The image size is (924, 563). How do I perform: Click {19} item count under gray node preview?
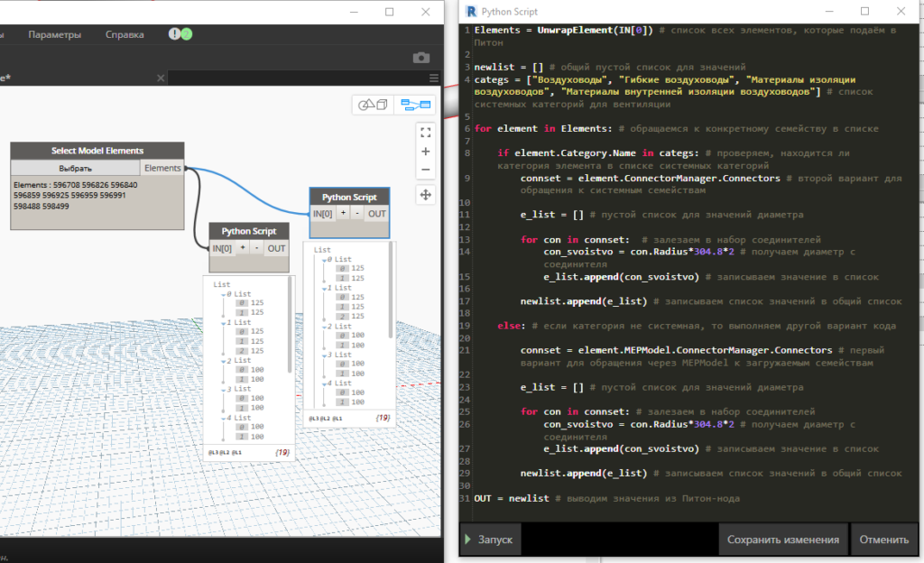coord(282,452)
